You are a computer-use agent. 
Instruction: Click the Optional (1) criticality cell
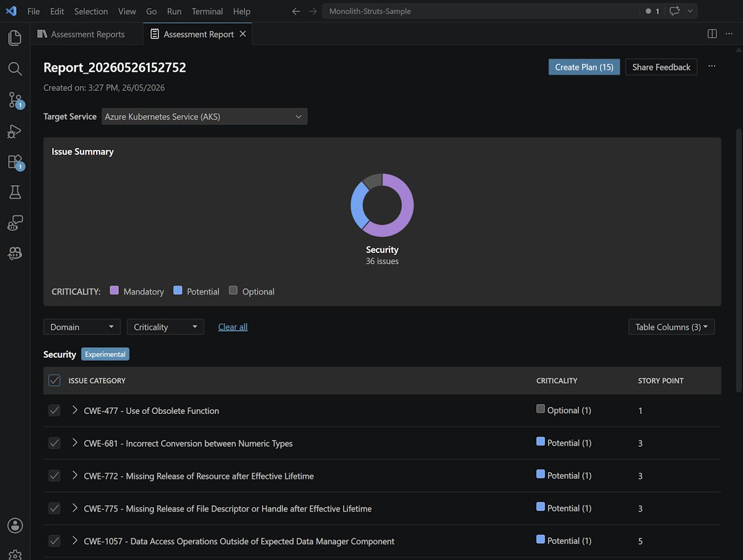tap(563, 410)
